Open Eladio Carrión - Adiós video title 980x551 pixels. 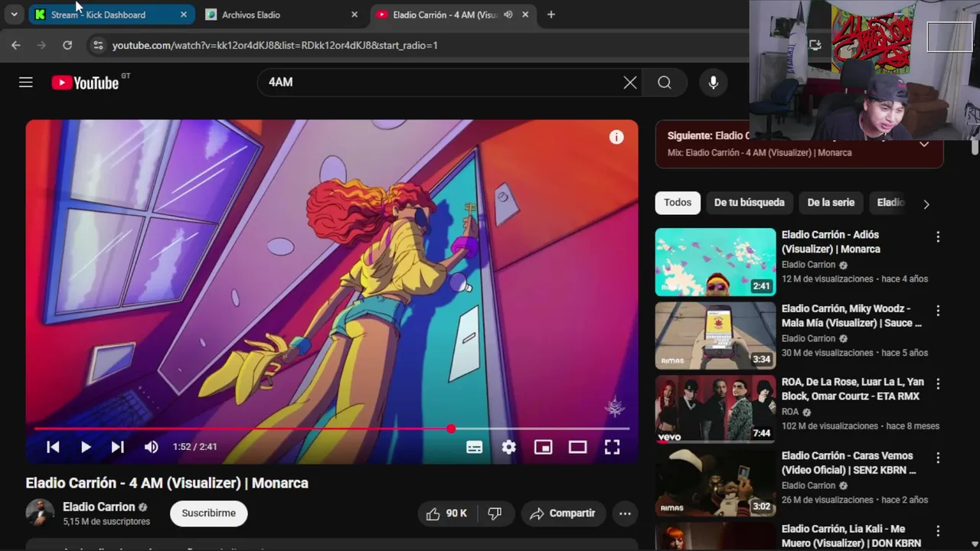[831, 242]
